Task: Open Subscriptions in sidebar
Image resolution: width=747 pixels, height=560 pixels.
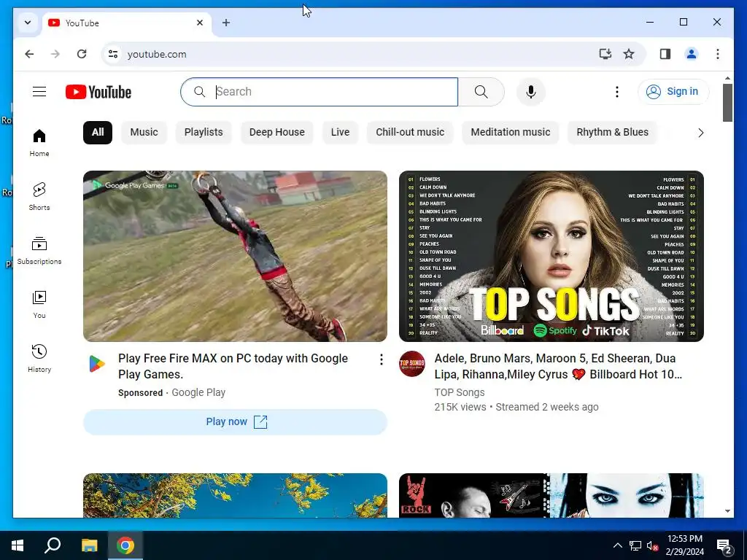Action: [x=39, y=251]
